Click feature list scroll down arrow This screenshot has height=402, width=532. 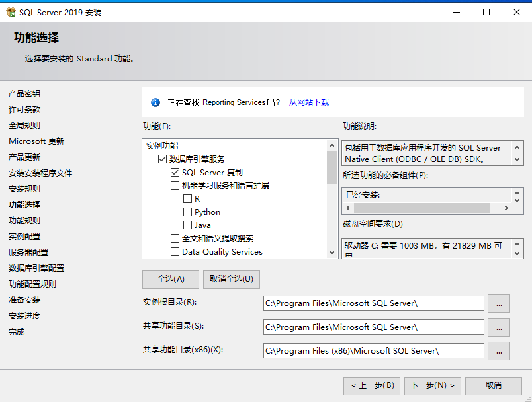point(332,253)
